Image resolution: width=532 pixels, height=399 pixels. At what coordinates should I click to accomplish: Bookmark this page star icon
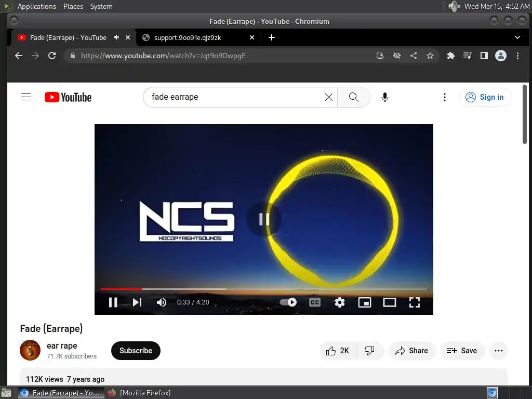pos(430,56)
